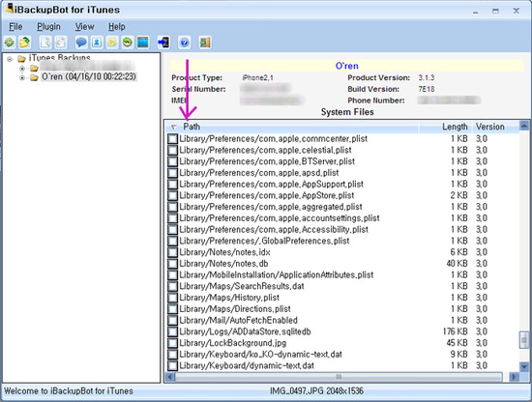Check the com.apple.commcenter.plist checkbox
The width and height of the screenshot is (532, 402).
coord(173,138)
